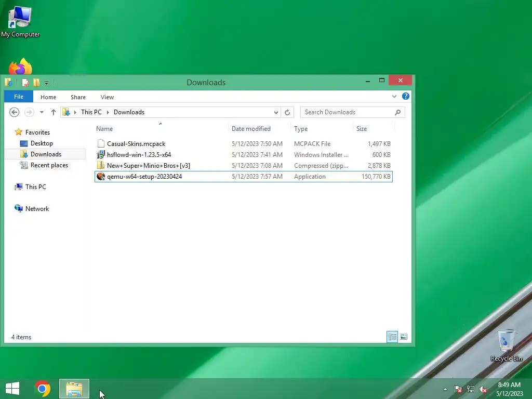The height and width of the screenshot is (399, 532).
Task: Click the Casual-Skins blank file icon
Action: [x=101, y=143]
